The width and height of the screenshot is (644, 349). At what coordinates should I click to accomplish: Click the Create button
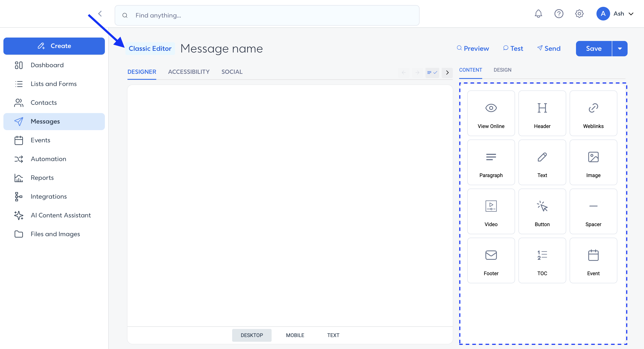54,46
